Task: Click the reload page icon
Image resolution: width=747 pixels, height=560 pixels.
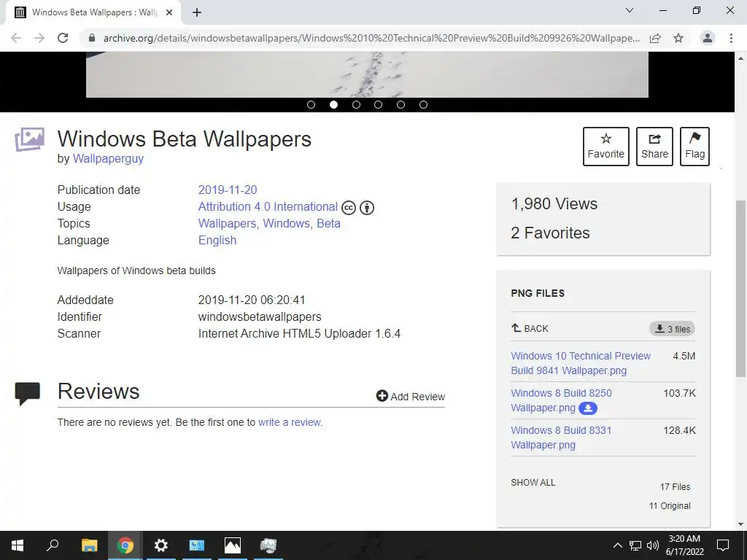Action: pos(63,38)
